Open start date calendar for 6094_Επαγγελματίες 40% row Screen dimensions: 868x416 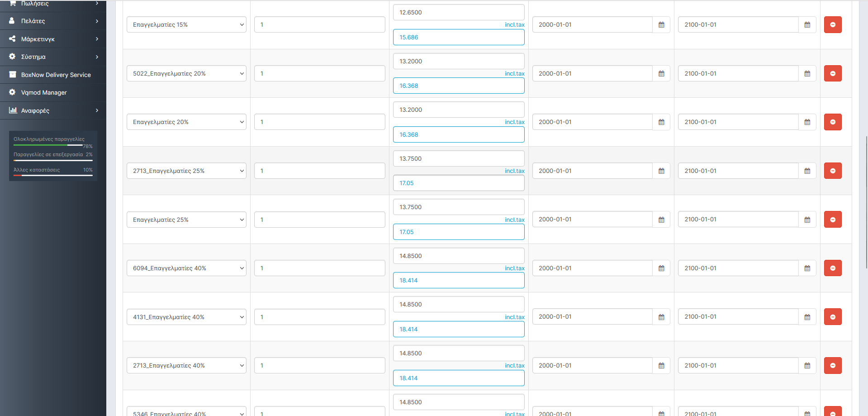pyautogui.click(x=661, y=268)
